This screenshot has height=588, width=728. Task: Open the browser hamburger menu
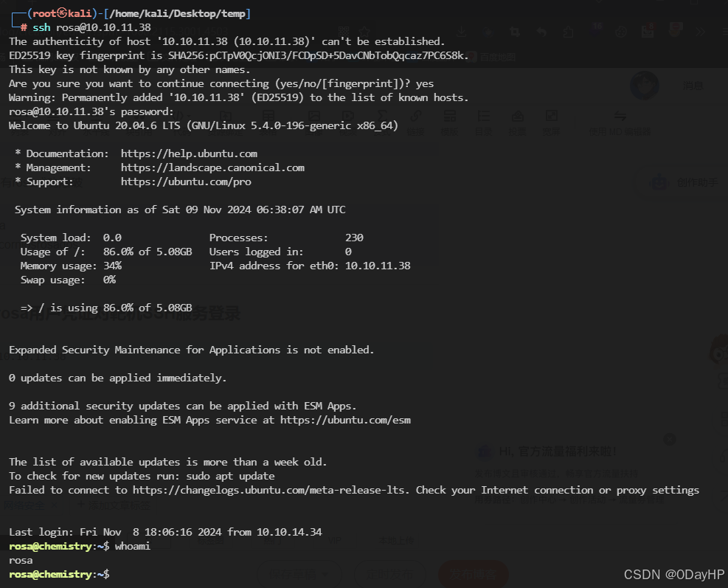pyautogui.click(x=724, y=31)
